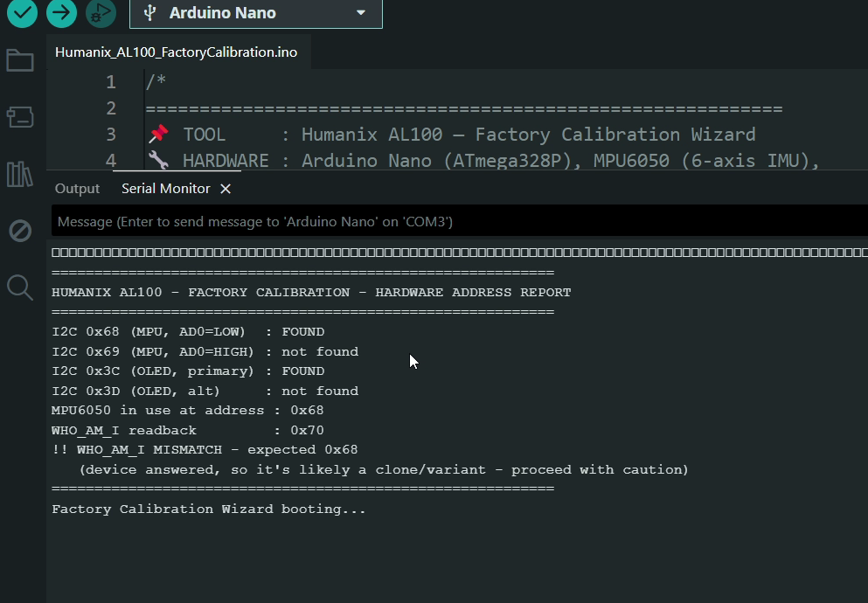868x603 pixels.
Task: Open the Library Manager books icon
Action: [20, 174]
